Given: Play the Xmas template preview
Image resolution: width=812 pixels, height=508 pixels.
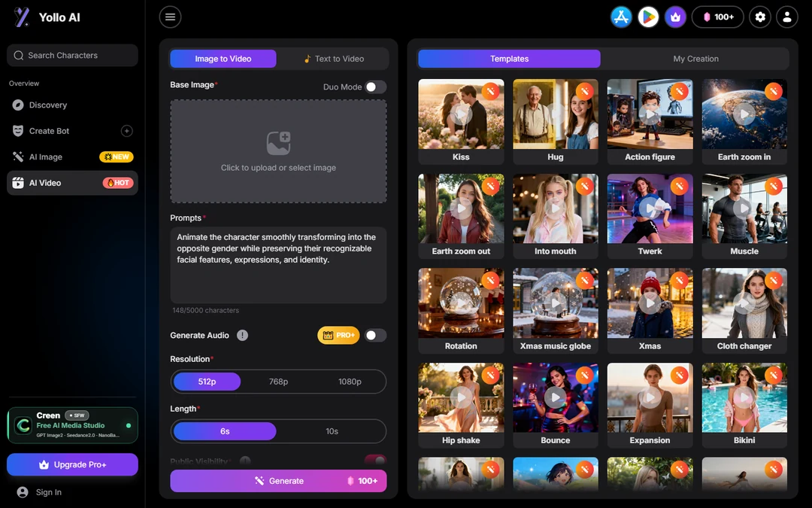Looking at the screenshot, I should click(x=650, y=303).
